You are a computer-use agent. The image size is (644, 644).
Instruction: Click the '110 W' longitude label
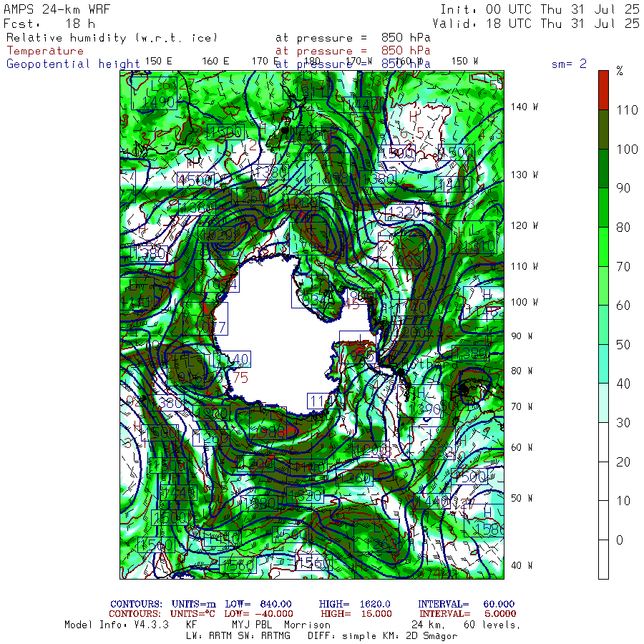point(524,266)
